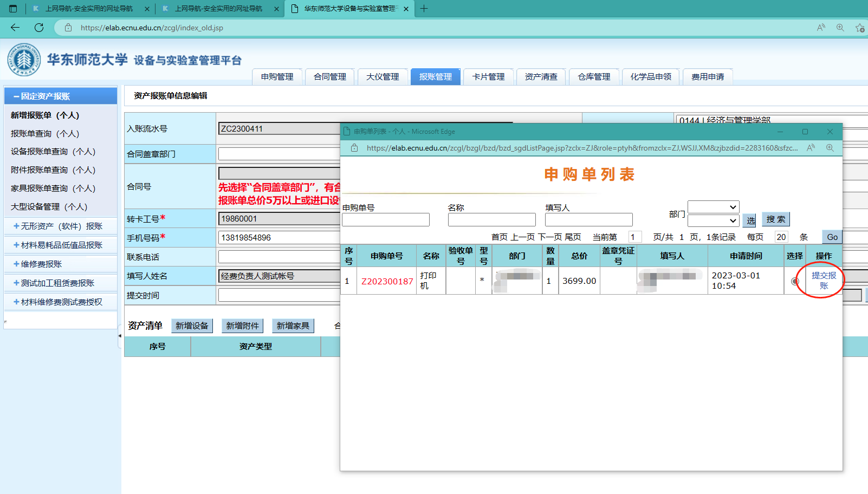Expand 材料维修费测试费授权 section
The width and height of the screenshot is (868, 494).
click(x=61, y=302)
